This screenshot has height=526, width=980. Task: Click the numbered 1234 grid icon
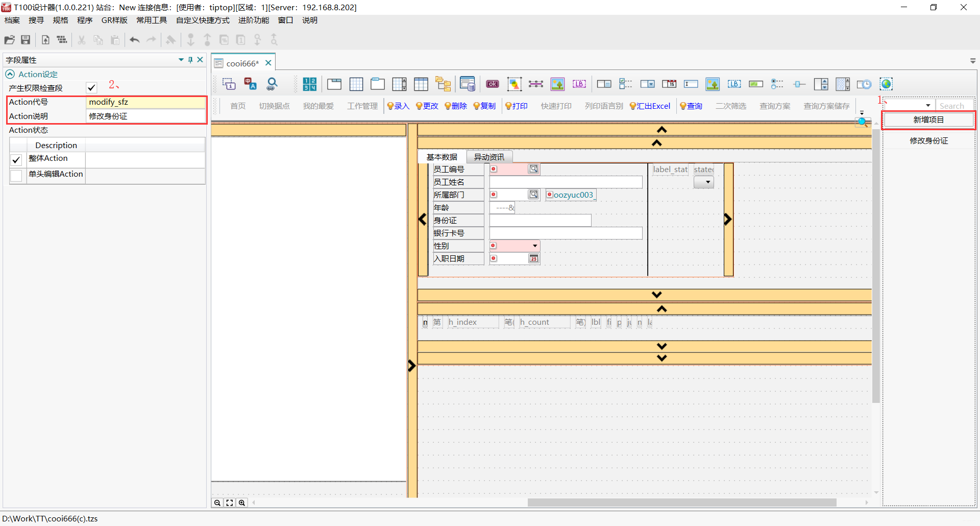(310, 84)
